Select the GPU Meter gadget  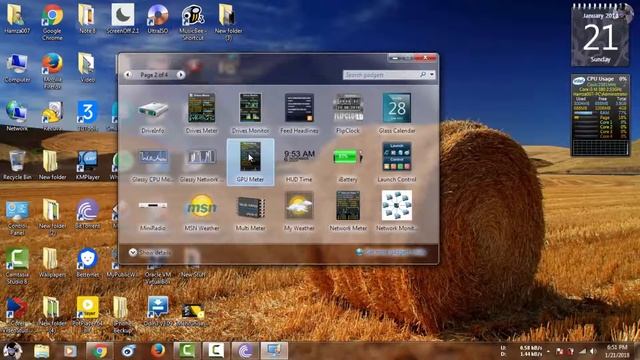(x=250, y=162)
